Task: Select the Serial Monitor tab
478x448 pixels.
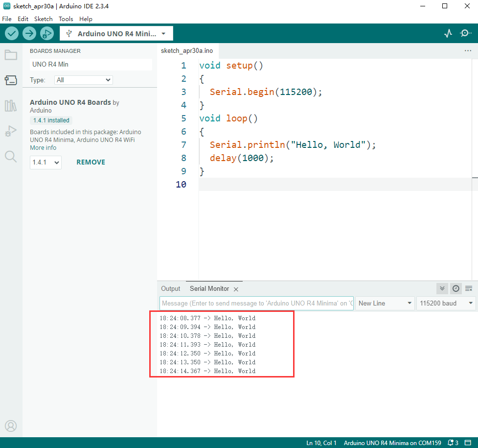Action: [209, 289]
